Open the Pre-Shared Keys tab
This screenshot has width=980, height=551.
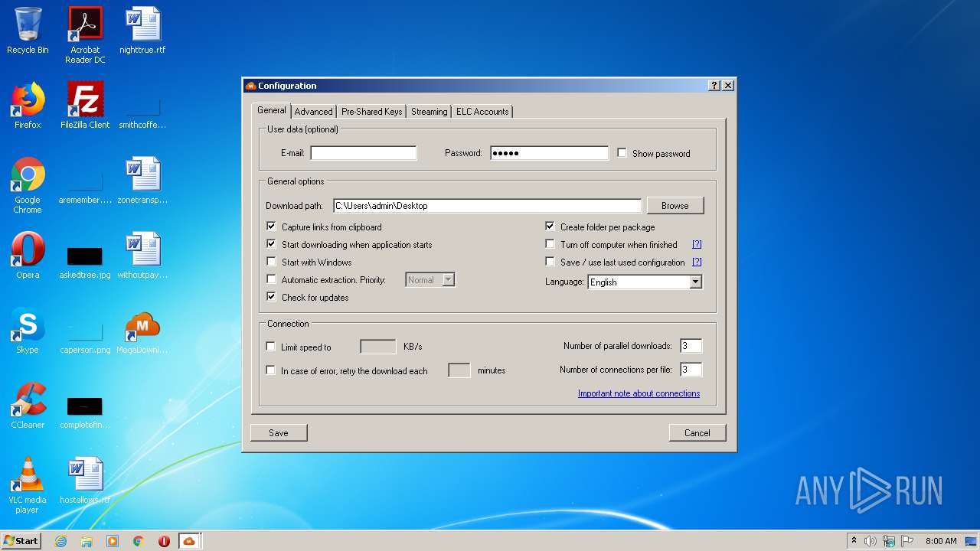(372, 112)
